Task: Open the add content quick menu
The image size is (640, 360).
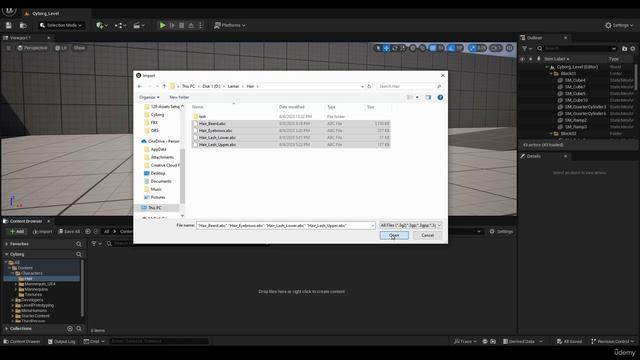Action: (102, 25)
